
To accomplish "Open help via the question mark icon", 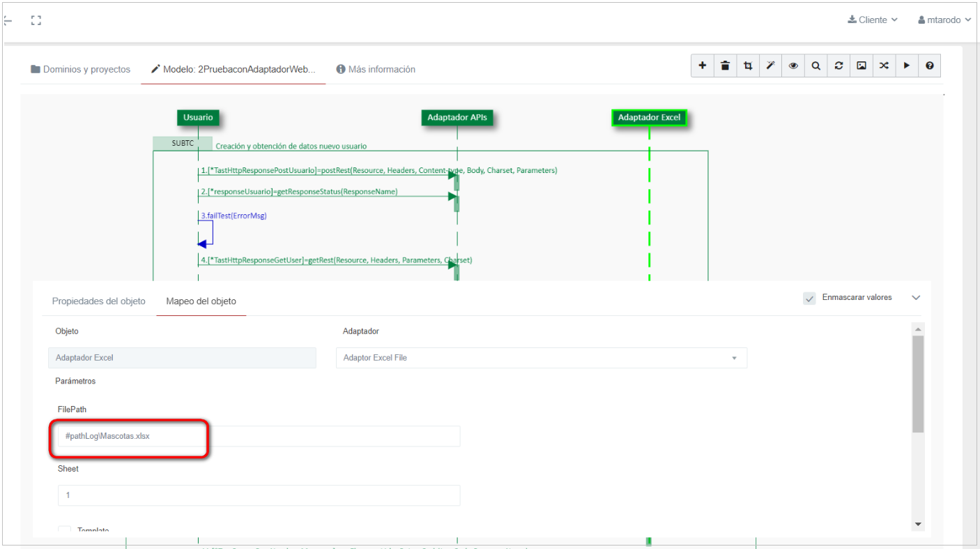I will pyautogui.click(x=929, y=65).
